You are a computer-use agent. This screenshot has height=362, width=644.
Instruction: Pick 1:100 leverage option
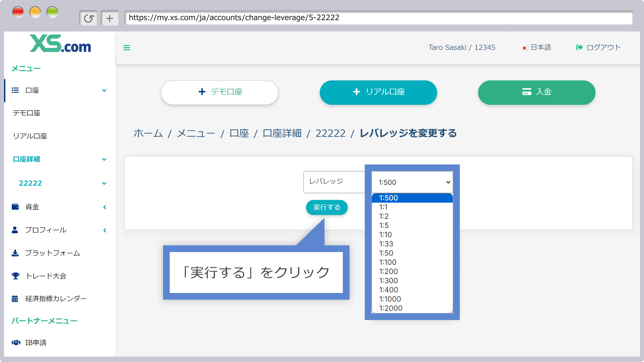click(412, 262)
